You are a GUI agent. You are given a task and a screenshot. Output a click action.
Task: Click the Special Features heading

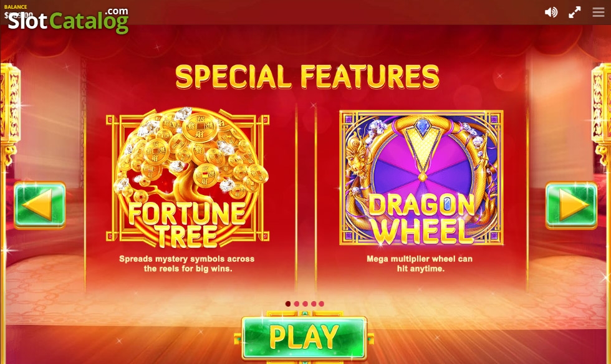(307, 77)
